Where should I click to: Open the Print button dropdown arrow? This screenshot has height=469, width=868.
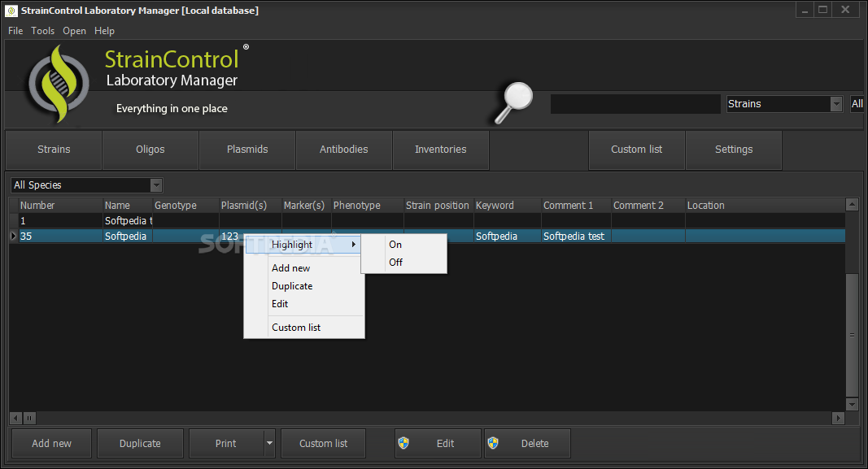coord(269,443)
